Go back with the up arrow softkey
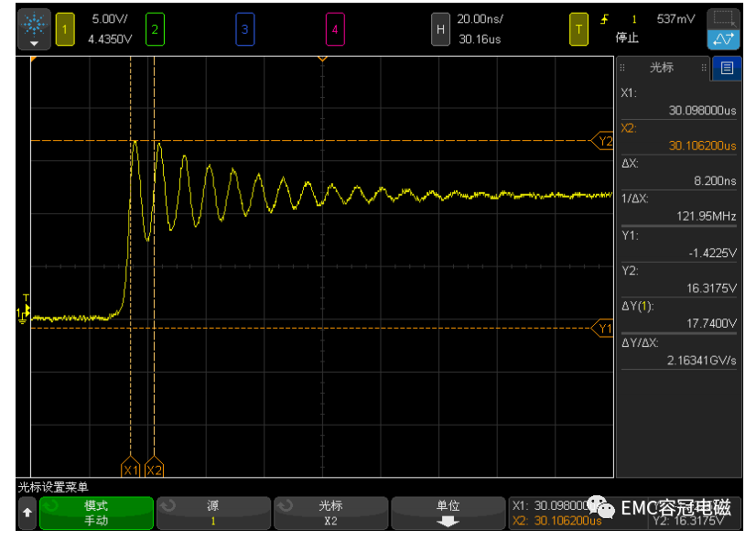 [27, 513]
